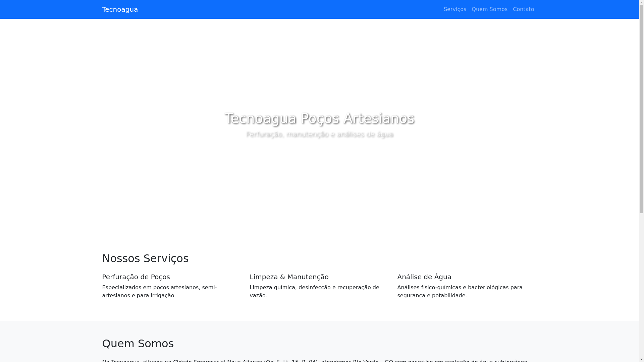Click the text about Análises físico-químicas

click(460, 292)
